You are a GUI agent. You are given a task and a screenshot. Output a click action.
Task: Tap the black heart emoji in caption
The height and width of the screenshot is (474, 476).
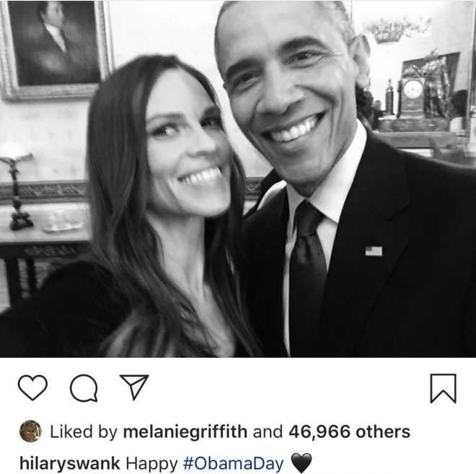pyautogui.click(x=301, y=462)
